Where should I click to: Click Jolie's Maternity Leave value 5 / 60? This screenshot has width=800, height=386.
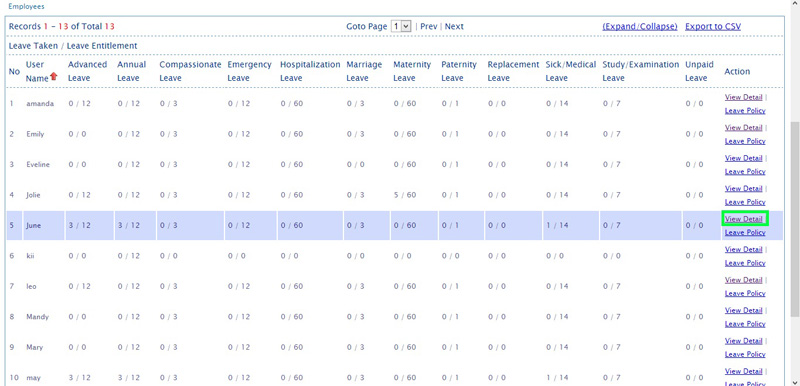coord(405,195)
